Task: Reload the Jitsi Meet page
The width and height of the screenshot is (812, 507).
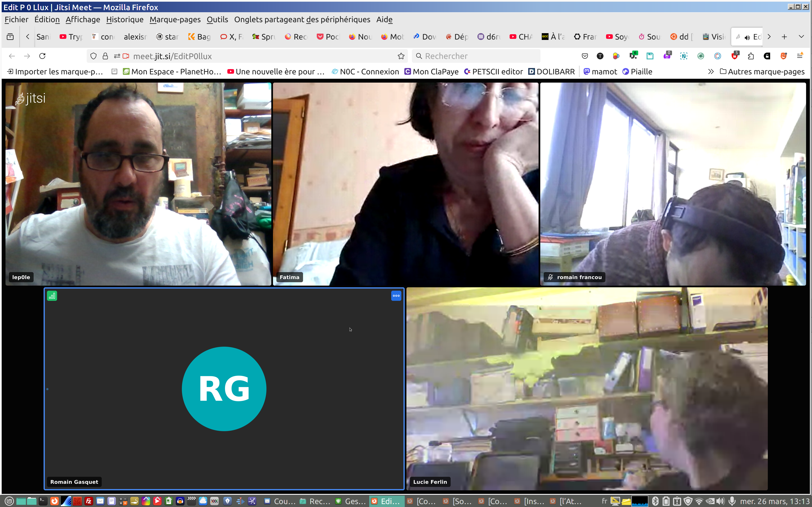Action: tap(42, 56)
